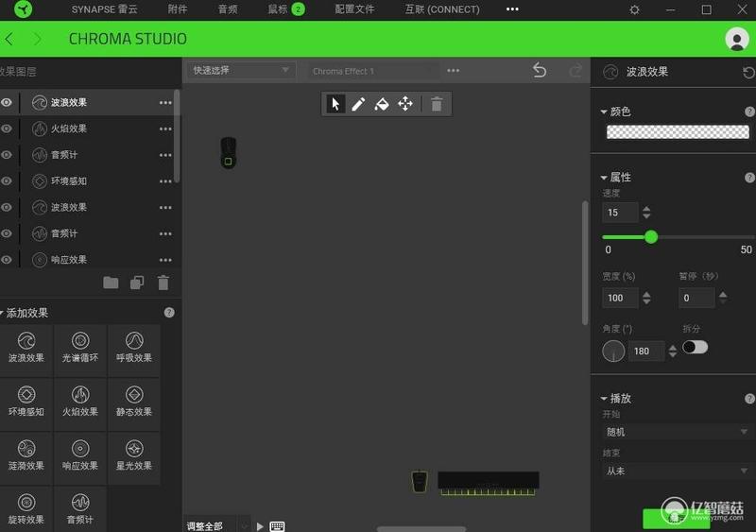Open the user profile avatar
This screenshot has width=756, height=532.
736,39
